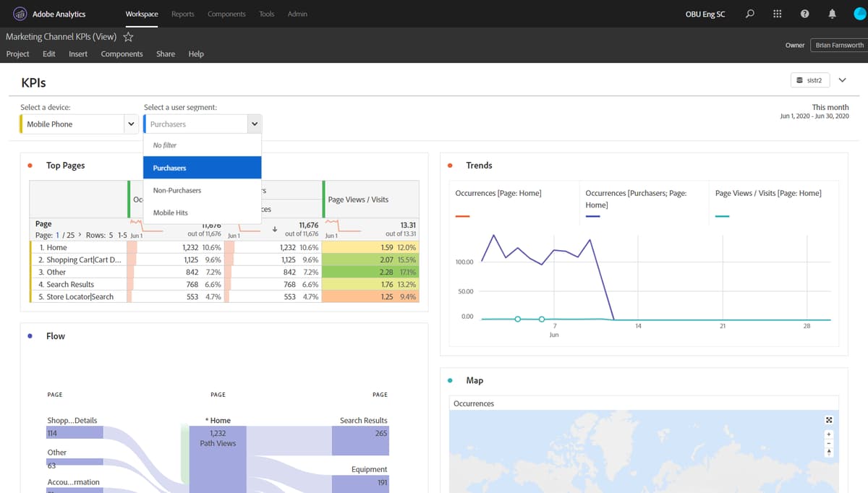Click the descending sort arrow on Page Views
The height and width of the screenshot is (493, 868).
(x=276, y=231)
